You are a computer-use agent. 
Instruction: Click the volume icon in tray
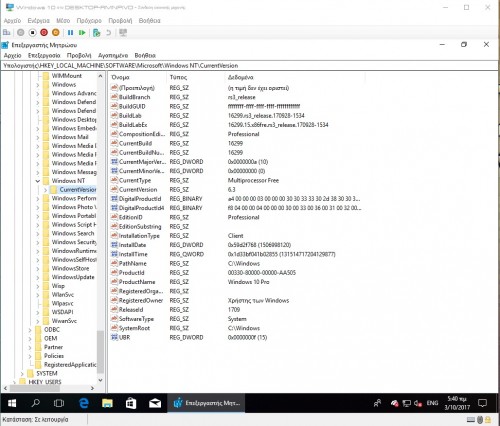point(418,403)
